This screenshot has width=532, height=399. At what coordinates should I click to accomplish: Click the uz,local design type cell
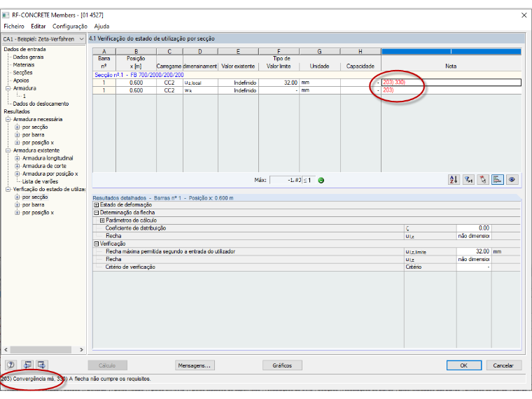coord(200,83)
